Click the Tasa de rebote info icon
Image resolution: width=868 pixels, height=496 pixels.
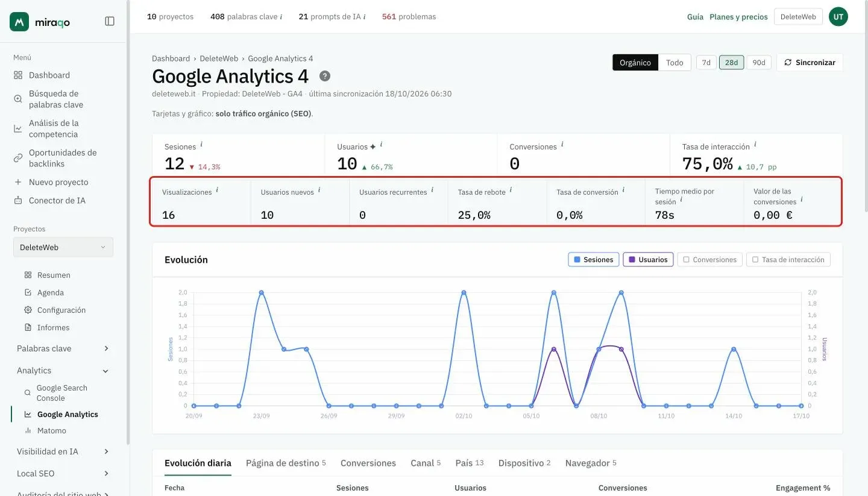511,190
